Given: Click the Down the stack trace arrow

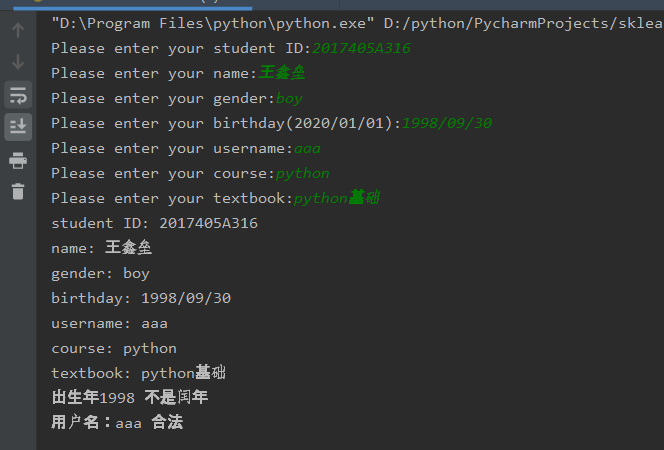Looking at the screenshot, I should [x=18, y=62].
